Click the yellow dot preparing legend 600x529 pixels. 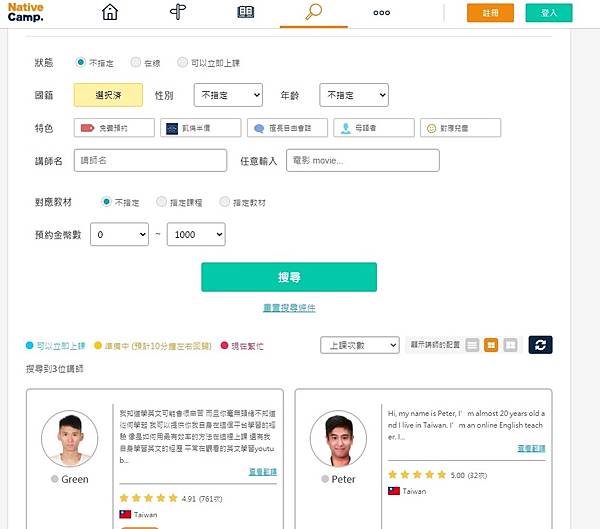(153, 346)
